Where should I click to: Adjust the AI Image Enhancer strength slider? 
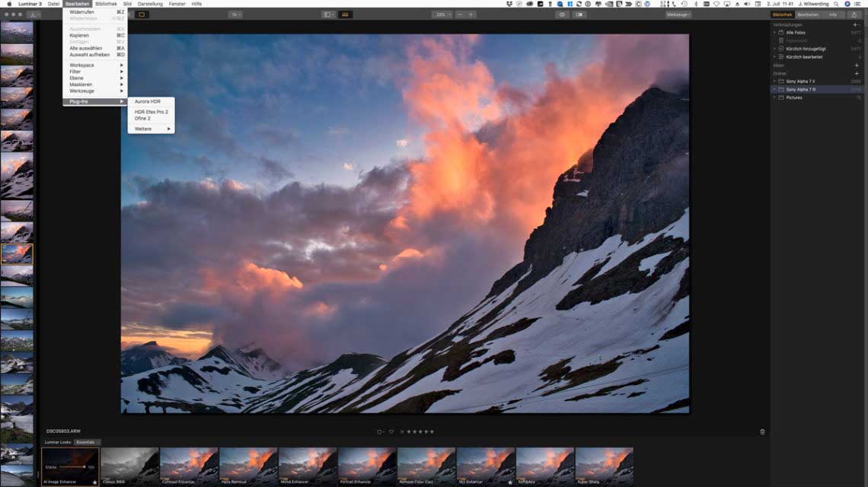pyautogui.click(x=73, y=467)
